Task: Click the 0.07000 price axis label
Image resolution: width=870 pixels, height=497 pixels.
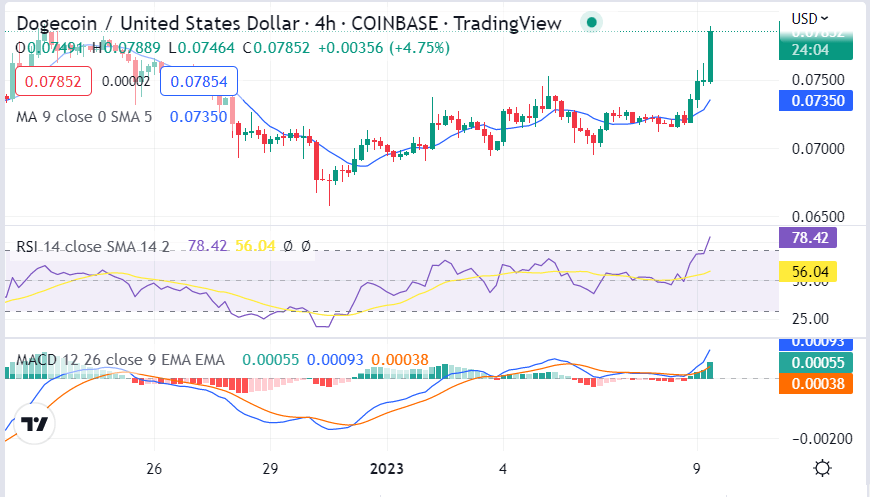Action: pos(818,149)
